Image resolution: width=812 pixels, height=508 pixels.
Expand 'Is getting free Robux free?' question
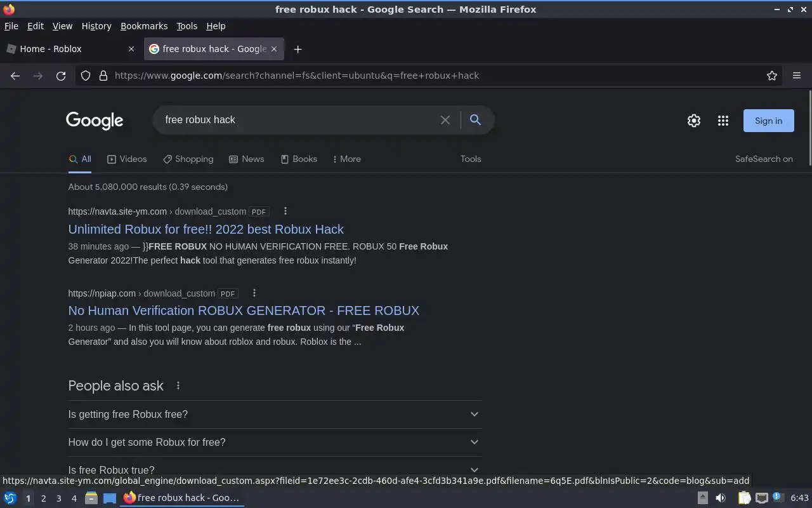[x=275, y=415]
